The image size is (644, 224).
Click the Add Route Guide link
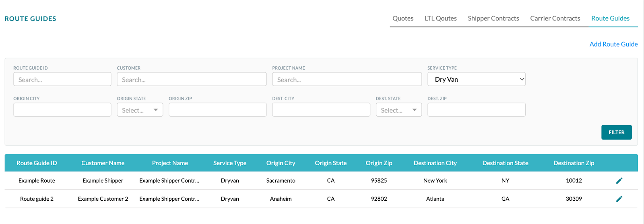pos(613,44)
